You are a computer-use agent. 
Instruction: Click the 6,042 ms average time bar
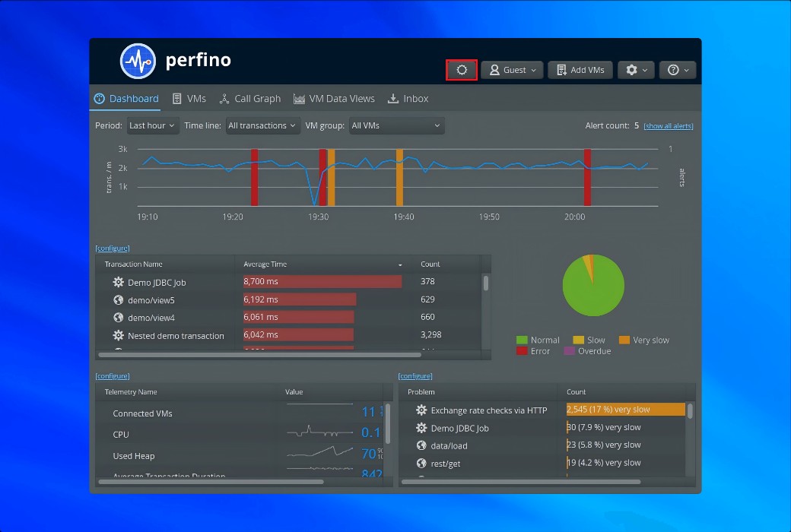pyautogui.click(x=298, y=334)
